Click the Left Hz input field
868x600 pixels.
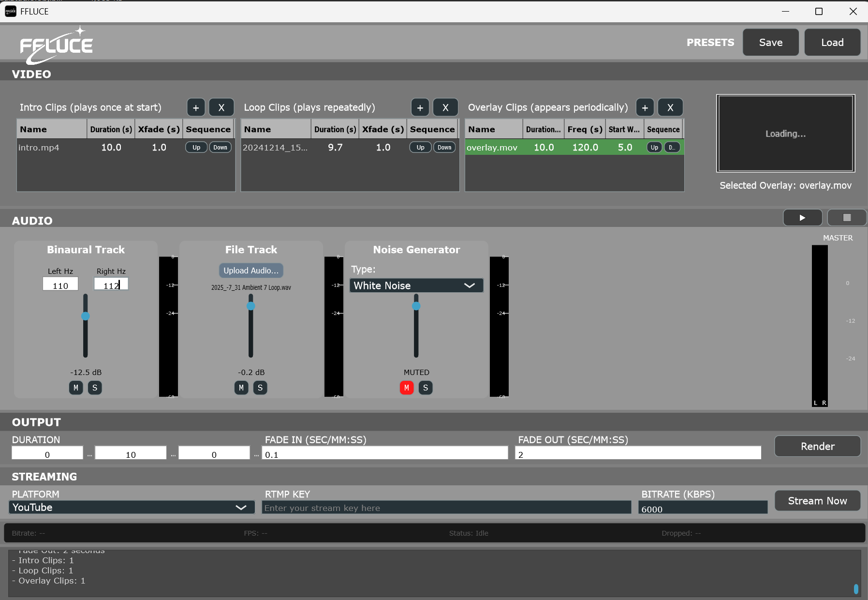coord(60,284)
